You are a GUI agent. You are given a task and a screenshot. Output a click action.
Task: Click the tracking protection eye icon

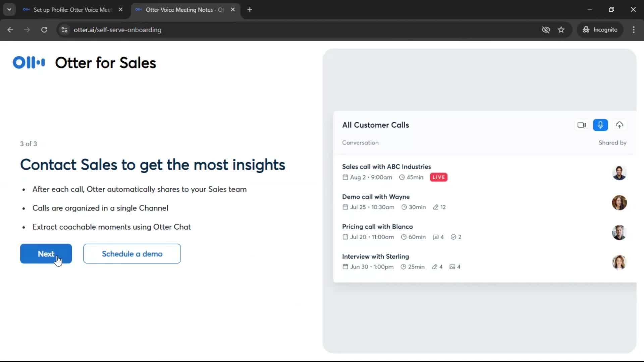tap(546, 30)
